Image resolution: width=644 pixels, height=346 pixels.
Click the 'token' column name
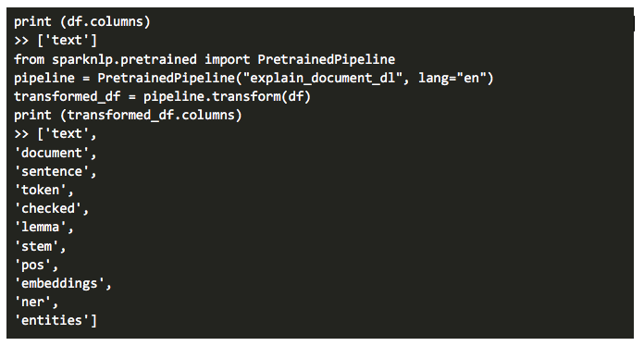point(41,190)
